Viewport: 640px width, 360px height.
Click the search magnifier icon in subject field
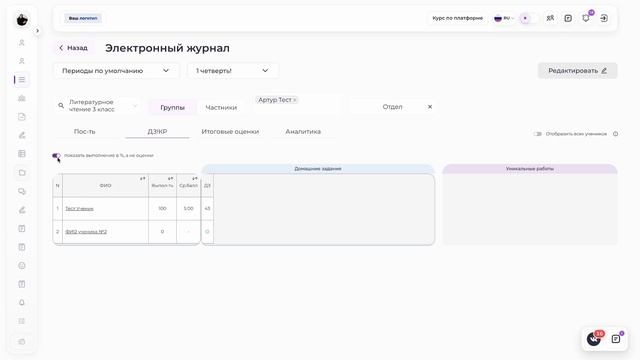(x=61, y=106)
